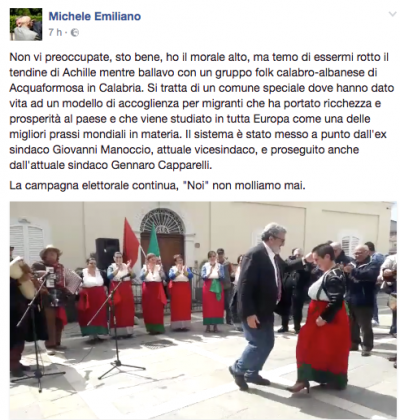Click the black loudspeaker in the photo

tap(107, 254)
